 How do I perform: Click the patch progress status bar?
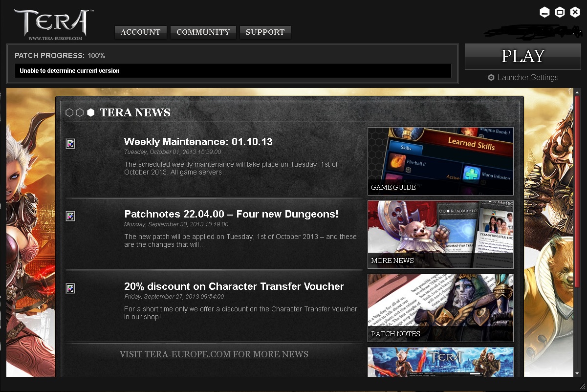[233, 71]
